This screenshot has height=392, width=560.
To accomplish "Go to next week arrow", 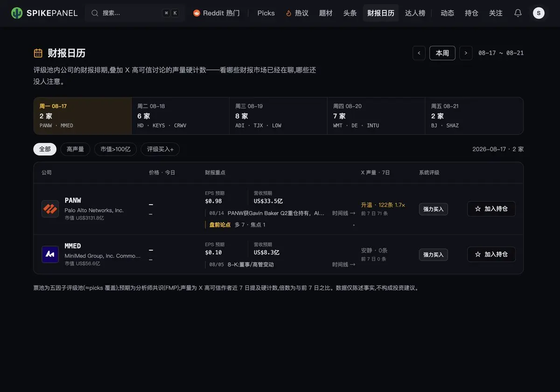I will [466, 53].
